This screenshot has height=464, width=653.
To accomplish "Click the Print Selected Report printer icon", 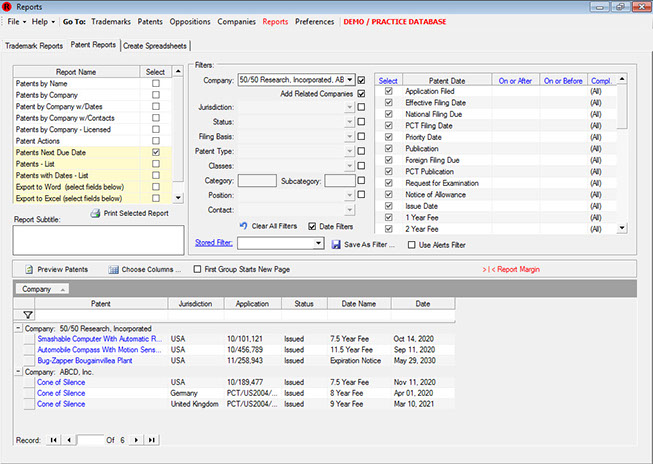I will (95, 214).
